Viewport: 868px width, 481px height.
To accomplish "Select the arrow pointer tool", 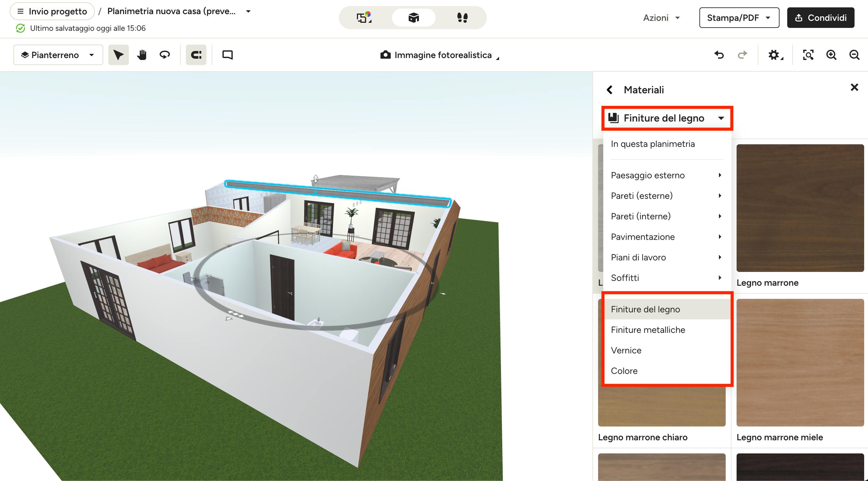I will click(x=118, y=55).
